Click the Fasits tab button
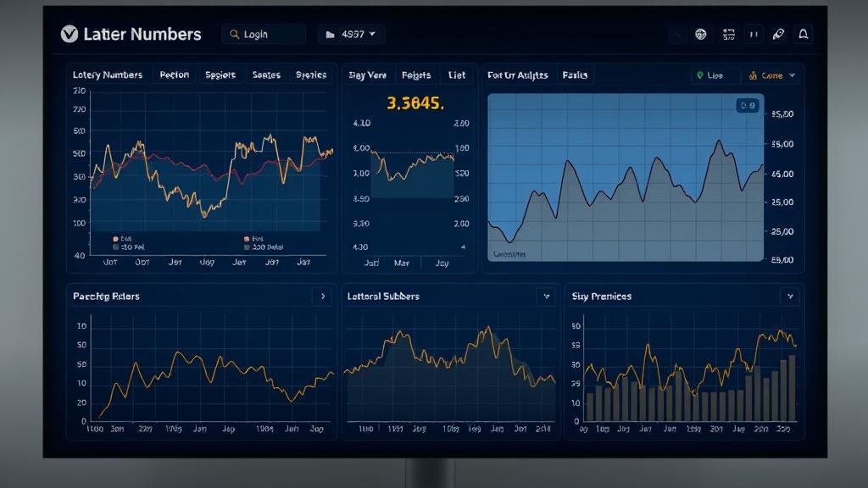This screenshot has height=488, width=868. pos(575,75)
